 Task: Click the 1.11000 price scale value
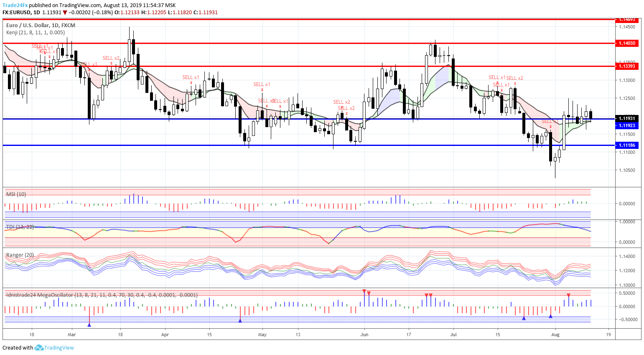pos(627,152)
